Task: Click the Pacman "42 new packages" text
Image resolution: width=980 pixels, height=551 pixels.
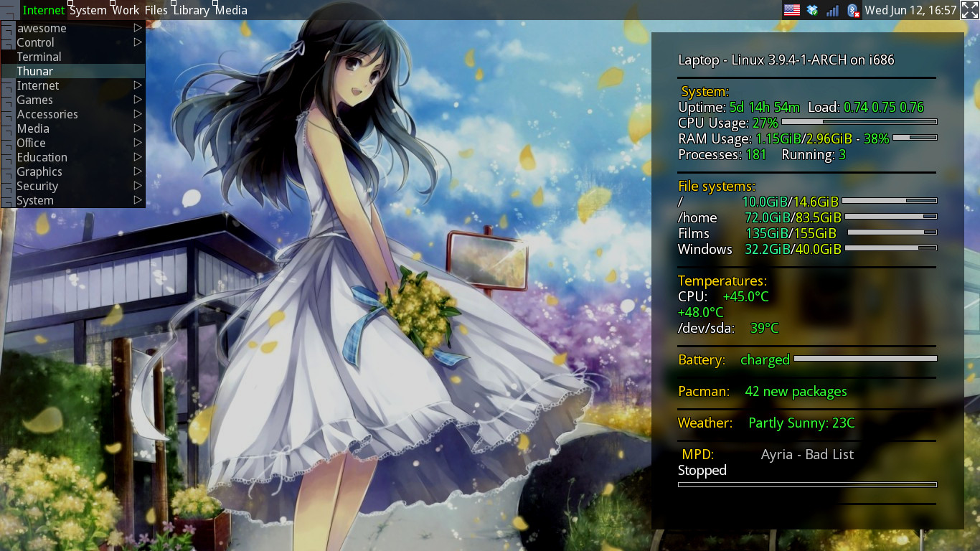Action: point(796,392)
